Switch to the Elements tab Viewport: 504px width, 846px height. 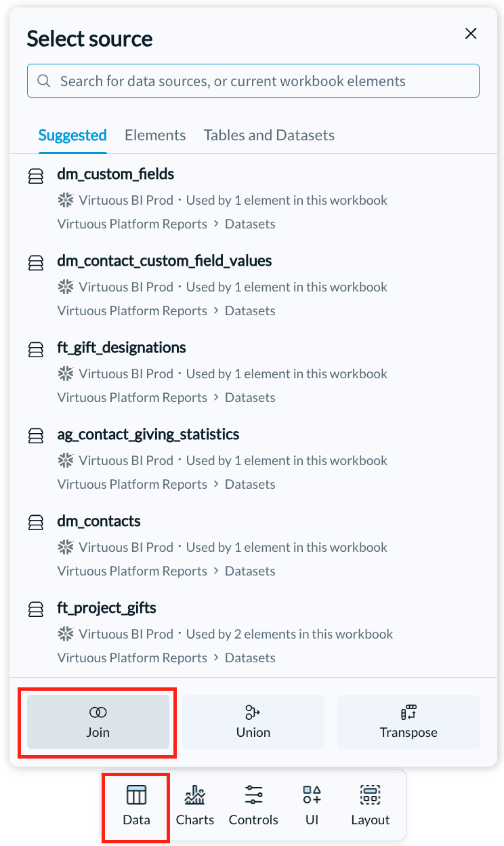point(155,135)
